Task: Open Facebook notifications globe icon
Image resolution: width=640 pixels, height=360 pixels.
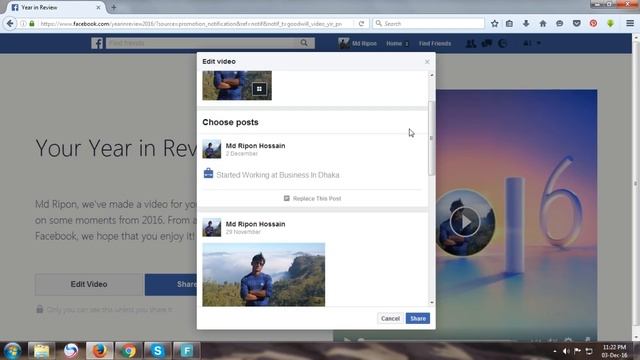Action: pyautogui.click(x=502, y=43)
